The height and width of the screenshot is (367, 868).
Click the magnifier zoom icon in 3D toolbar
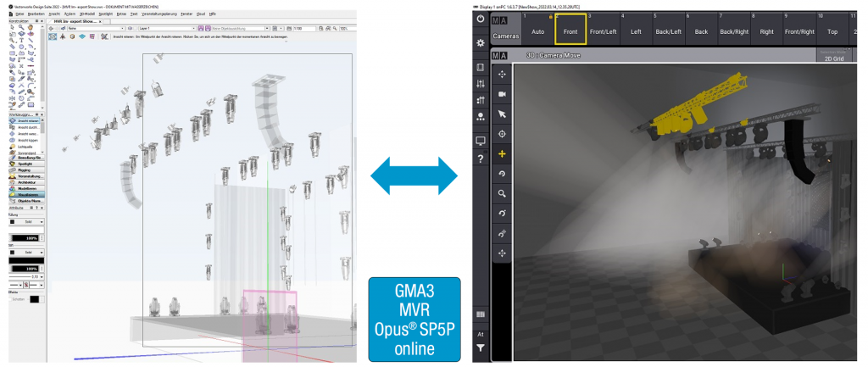[502, 193]
